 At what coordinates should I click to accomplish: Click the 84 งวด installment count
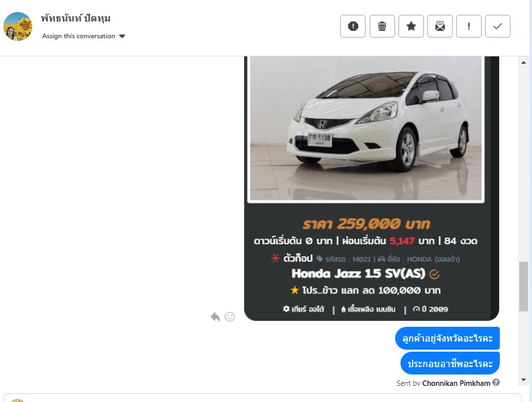coord(460,241)
